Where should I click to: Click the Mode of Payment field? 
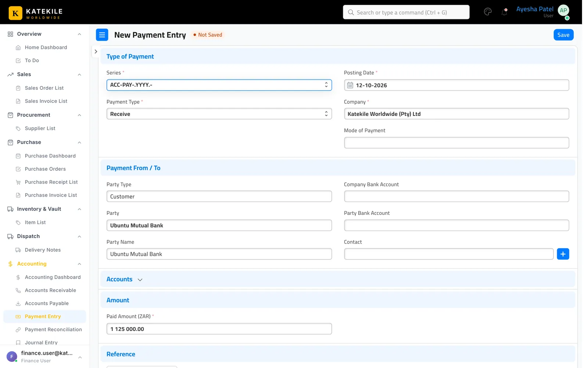click(456, 143)
